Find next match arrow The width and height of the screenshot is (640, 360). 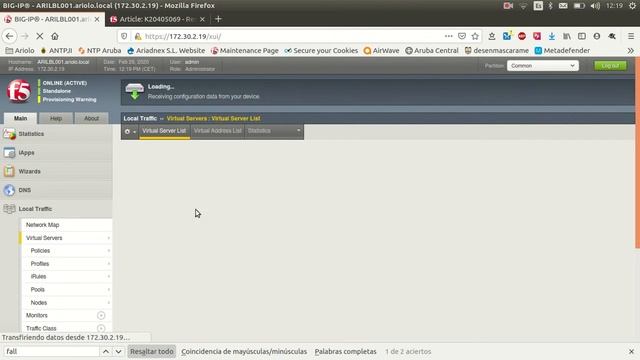[118, 351]
